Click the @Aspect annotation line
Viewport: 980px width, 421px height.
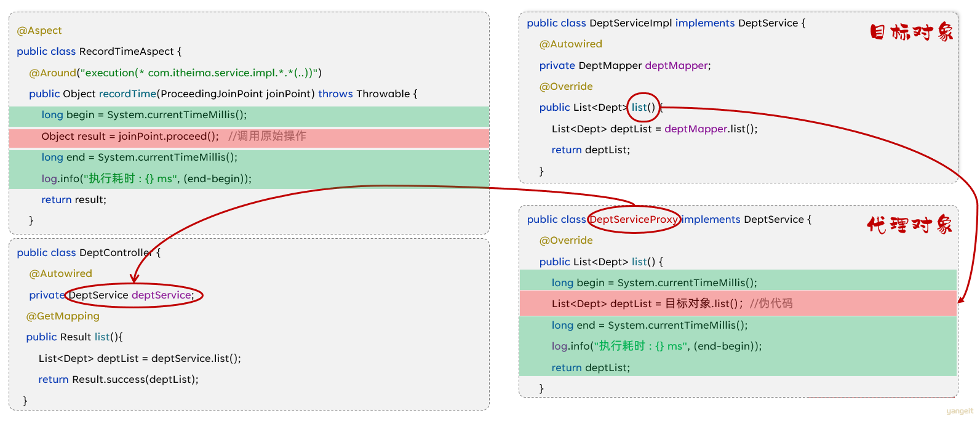coord(39,31)
